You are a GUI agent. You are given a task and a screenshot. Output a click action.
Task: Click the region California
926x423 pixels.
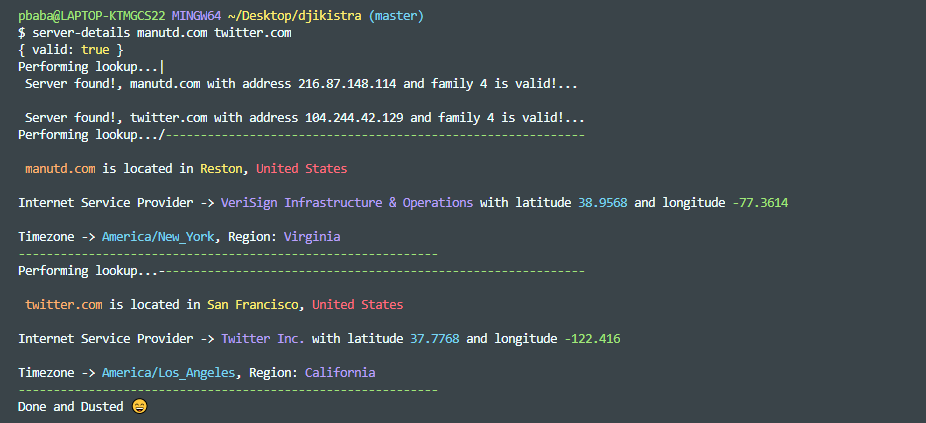(x=340, y=373)
